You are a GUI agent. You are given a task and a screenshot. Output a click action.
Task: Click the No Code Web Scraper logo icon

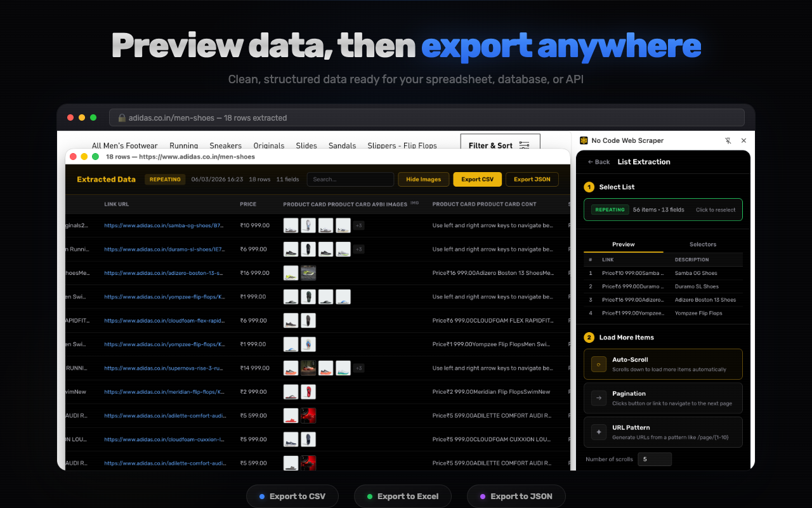(x=584, y=140)
